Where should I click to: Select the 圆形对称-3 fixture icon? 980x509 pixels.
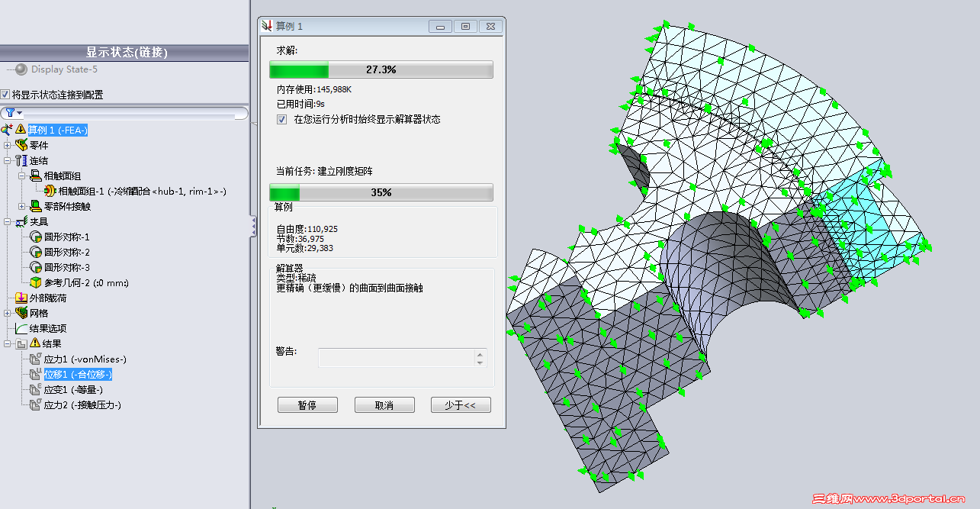pyautogui.click(x=36, y=267)
